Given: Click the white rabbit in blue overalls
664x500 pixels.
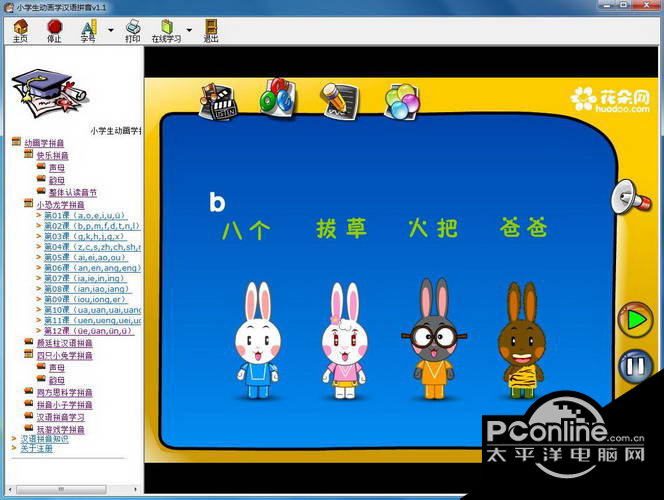Looking at the screenshot, I should click(x=257, y=341).
